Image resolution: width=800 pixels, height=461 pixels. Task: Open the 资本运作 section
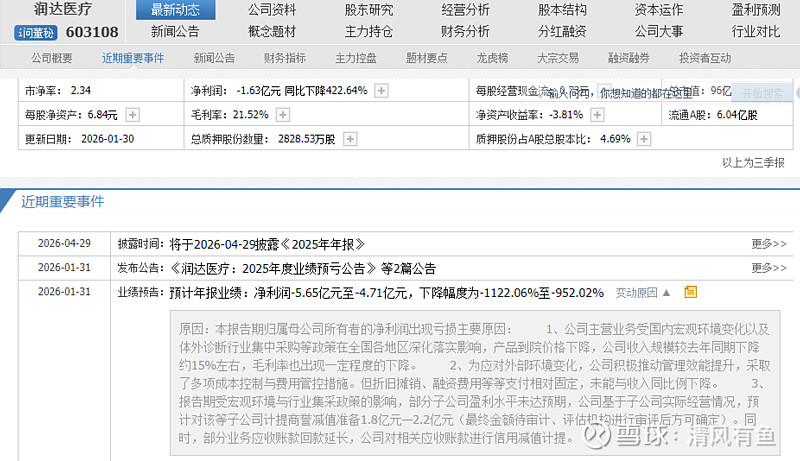pos(659,10)
